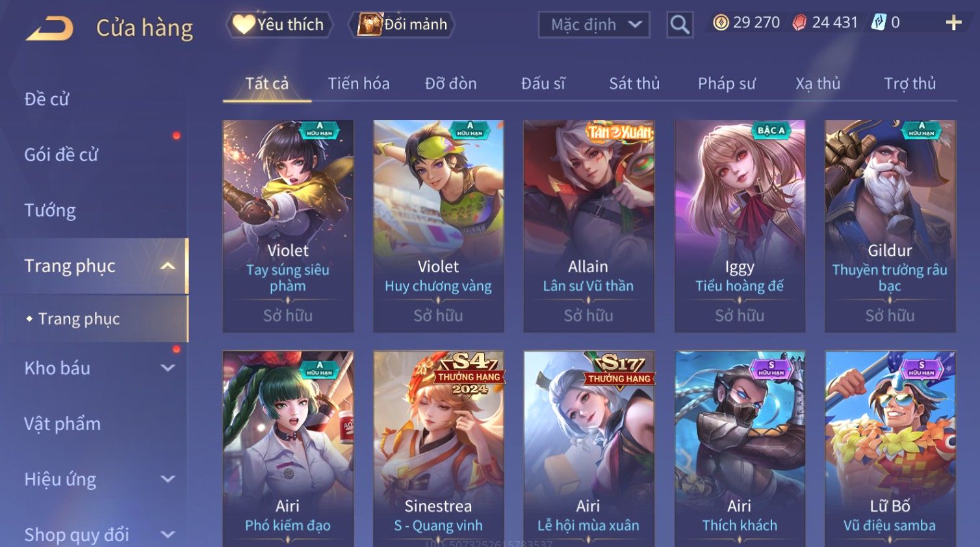
Task: Expand the Shop quy đổi section
Action: [x=168, y=535]
